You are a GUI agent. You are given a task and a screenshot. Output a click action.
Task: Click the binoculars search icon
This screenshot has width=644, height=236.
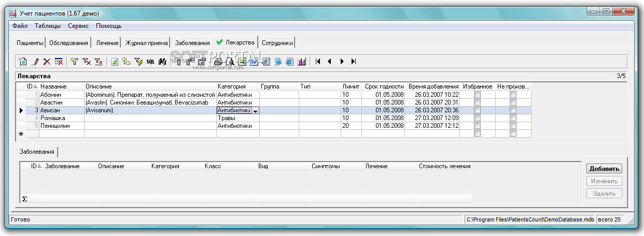[x=162, y=62]
